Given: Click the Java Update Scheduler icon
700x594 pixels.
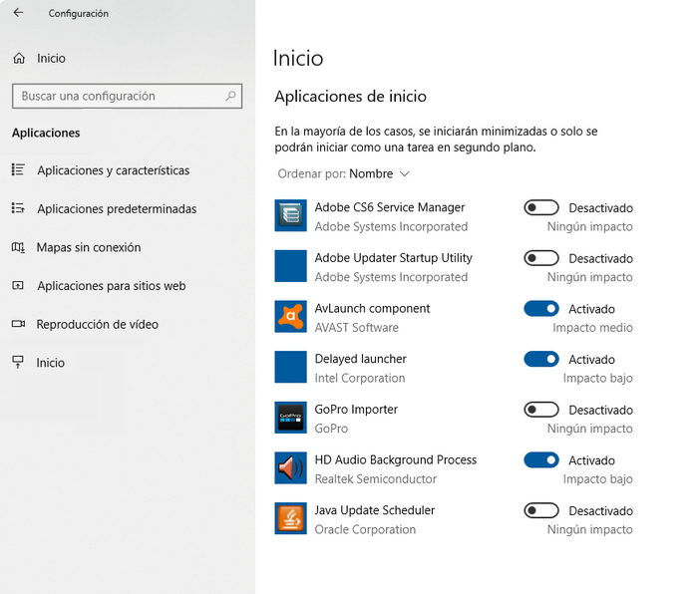Looking at the screenshot, I should 290,519.
